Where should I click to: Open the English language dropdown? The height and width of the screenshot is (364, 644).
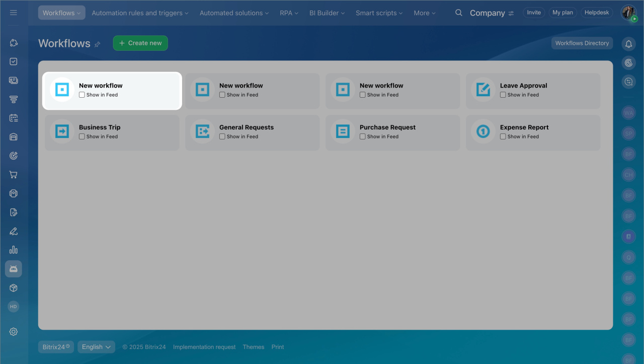pos(96,347)
